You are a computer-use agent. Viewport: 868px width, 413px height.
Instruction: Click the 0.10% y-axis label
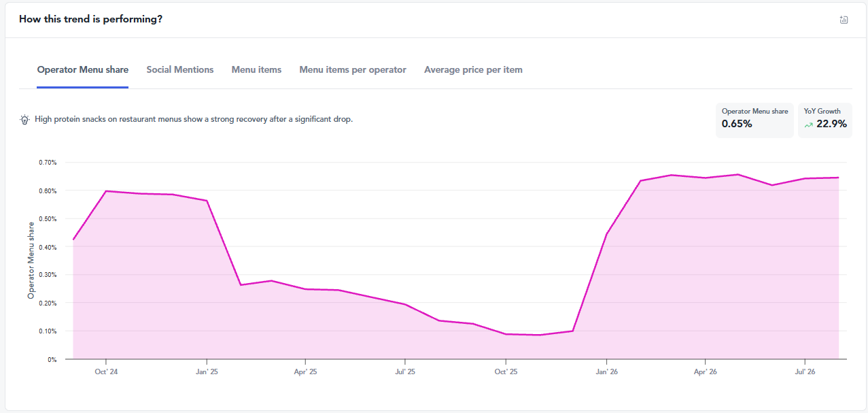[48, 331]
